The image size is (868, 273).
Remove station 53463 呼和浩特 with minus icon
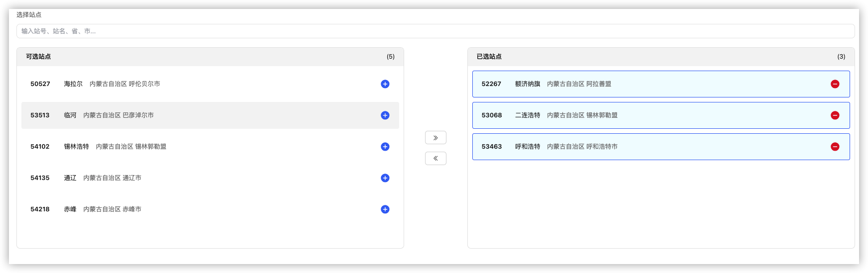[835, 147]
